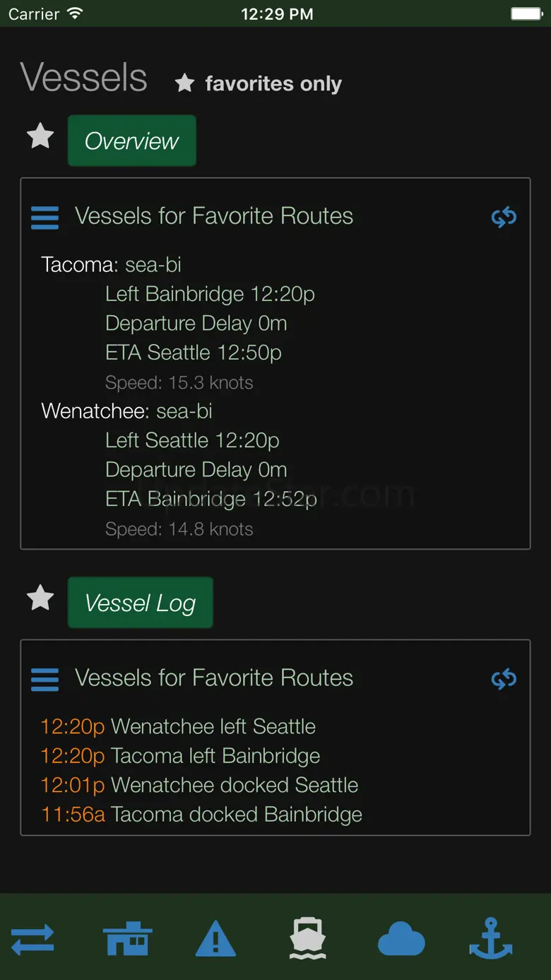Viewport: 551px width, 980px height.
Task: Toggle favorite star beside Overview
Action: (x=40, y=136)
